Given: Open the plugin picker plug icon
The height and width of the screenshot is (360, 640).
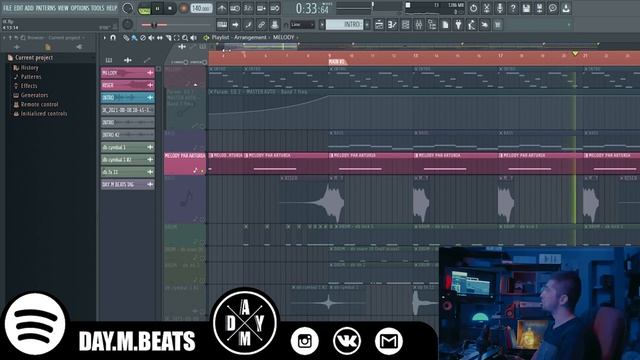Looking at the screenshot, I should pos(458,25).
